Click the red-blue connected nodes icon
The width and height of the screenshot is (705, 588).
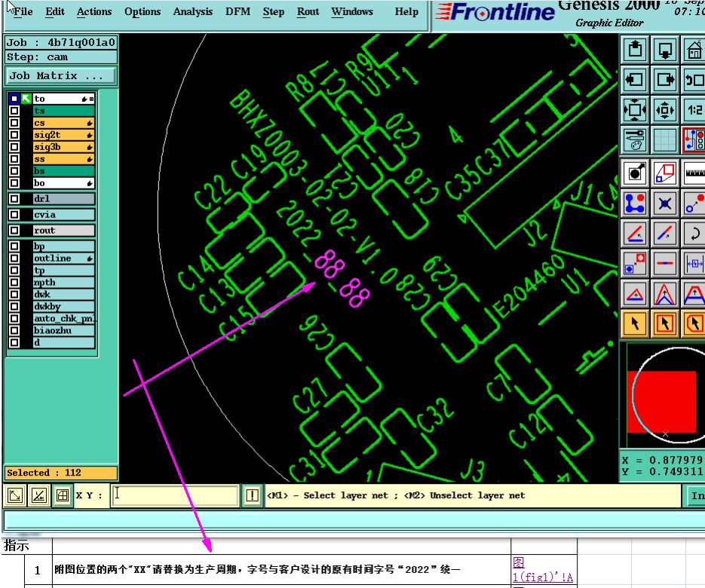[x=635, y=204]
